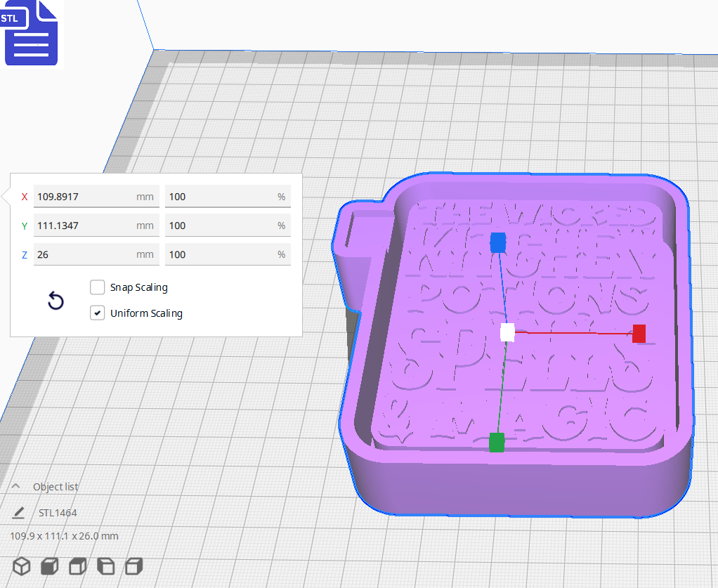Collapse the Object list panel
This screenshot has width=718, height=588.
click(x=15, y=485)
